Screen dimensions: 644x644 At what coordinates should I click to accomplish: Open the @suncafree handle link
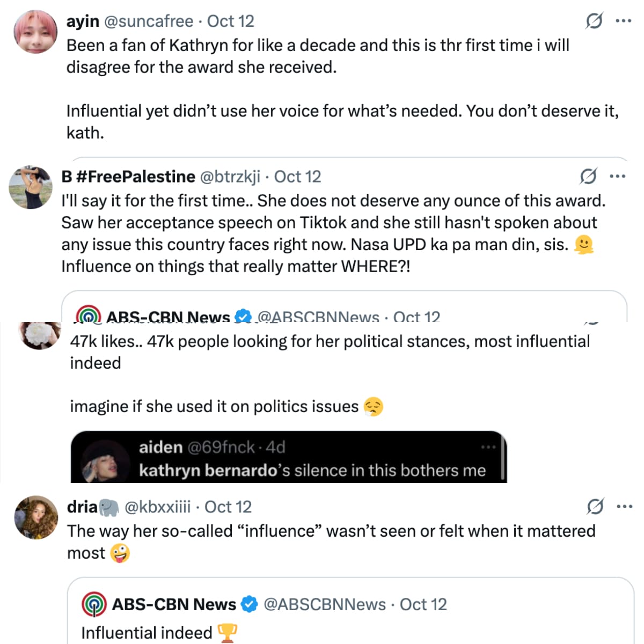coord(148,21)
